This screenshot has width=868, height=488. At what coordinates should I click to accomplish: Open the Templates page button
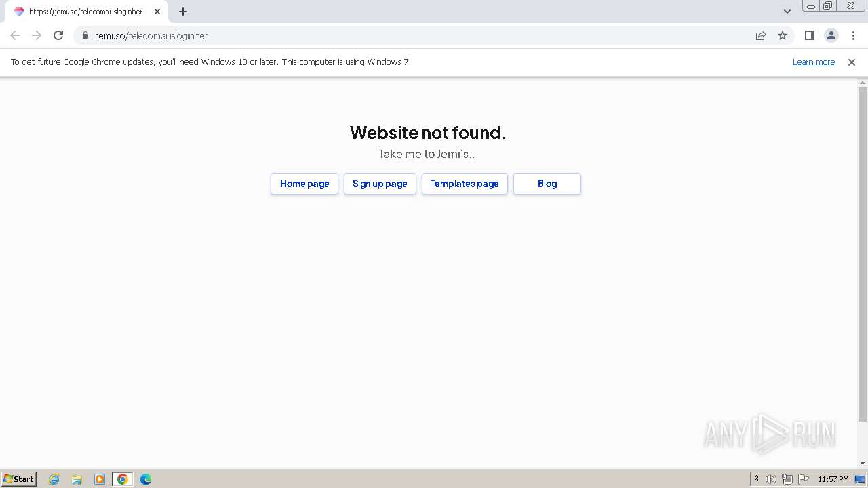tap(465, 184)
